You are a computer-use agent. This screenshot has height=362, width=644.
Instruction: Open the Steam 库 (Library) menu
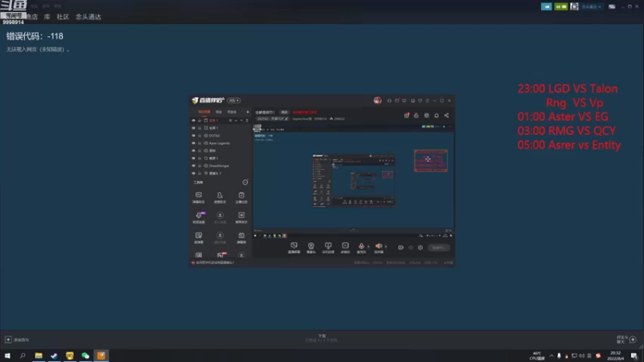click(x=47, y=17)
